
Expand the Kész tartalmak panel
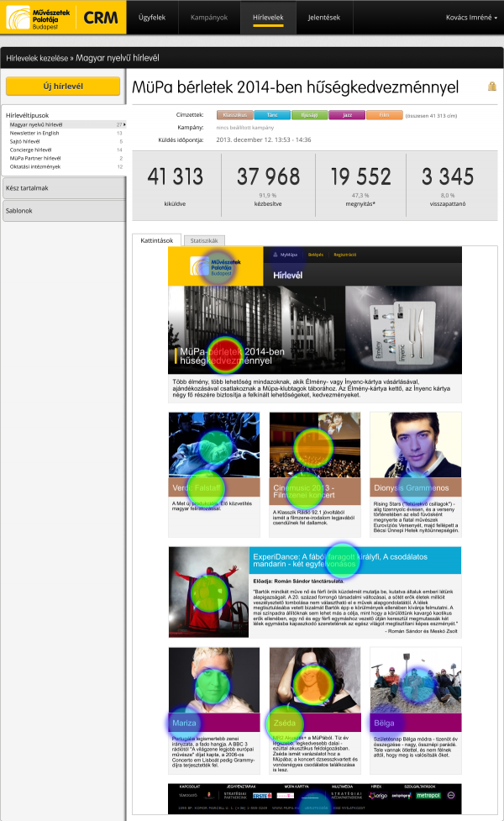[64, 188]
